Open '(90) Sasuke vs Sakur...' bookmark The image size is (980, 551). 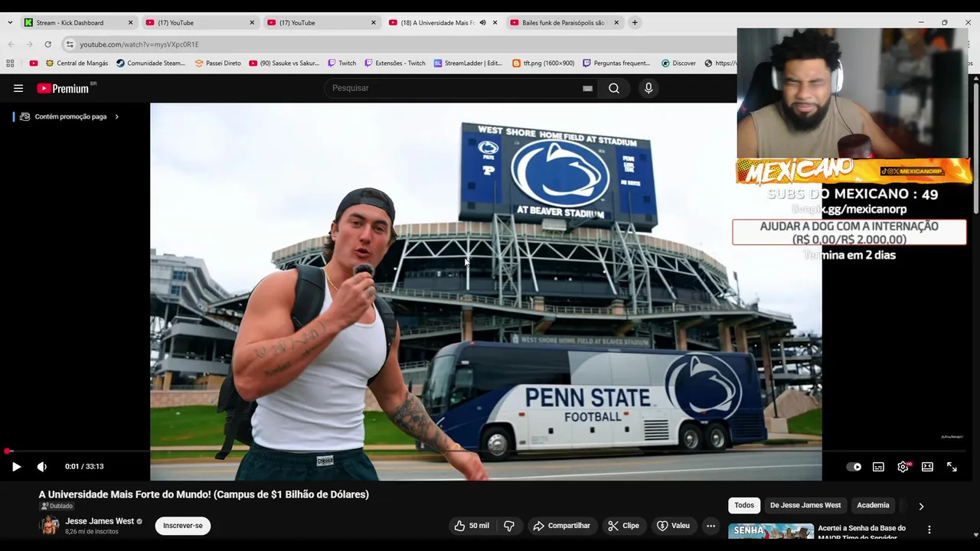pyautogui.click(x=284, y=64)
